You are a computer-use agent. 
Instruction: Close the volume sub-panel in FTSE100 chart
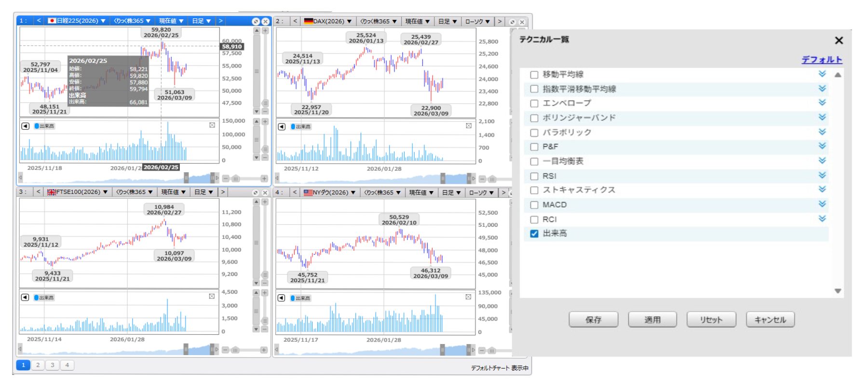(x=212, y=296)
